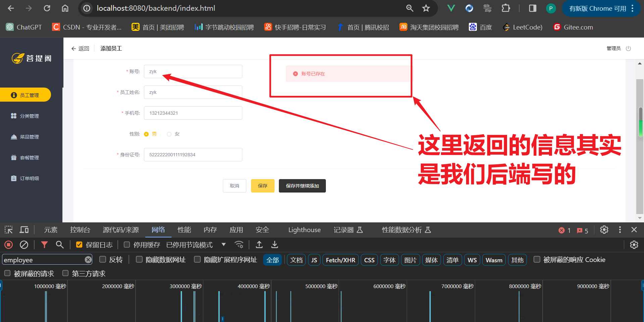Screen dimensions: 644x322
Task: Check the 反转 filter checkbox
Action: (103, 260)
